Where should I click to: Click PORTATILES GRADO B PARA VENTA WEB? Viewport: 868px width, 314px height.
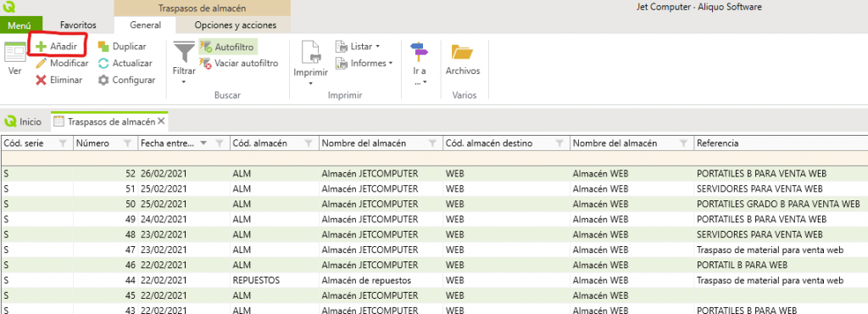tap(778, 204)
